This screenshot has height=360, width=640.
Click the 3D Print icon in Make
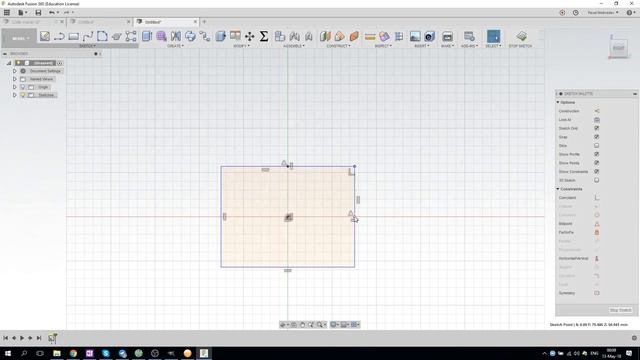pos(447,36)
